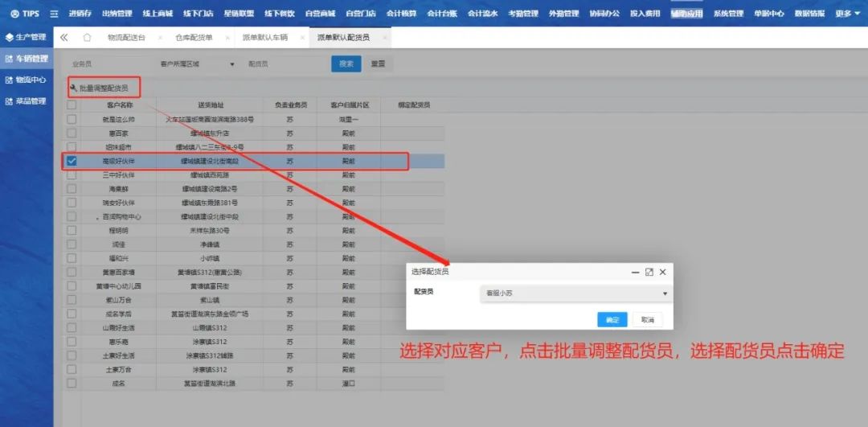Click the hamburger menu icon beside TIPS
This screenshot has width=868, height=427.
click(54, 14)
